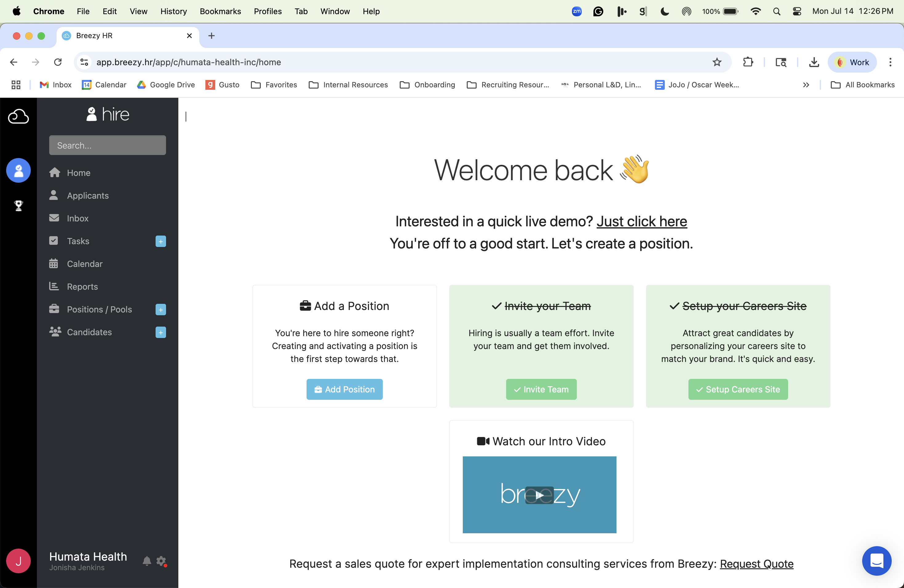
Task: Open the Gmail Inbox bookmark
Action: 55,85
